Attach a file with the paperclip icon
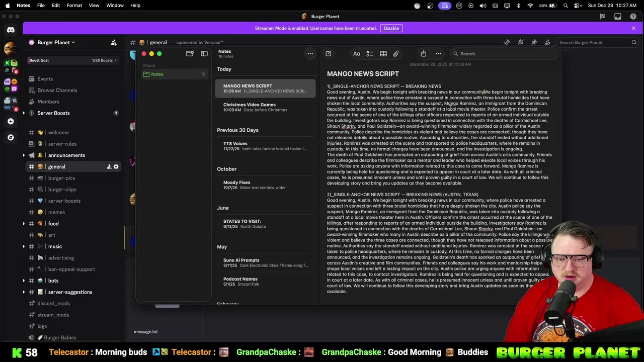This screenshot has height=362, width=644. 396,54
